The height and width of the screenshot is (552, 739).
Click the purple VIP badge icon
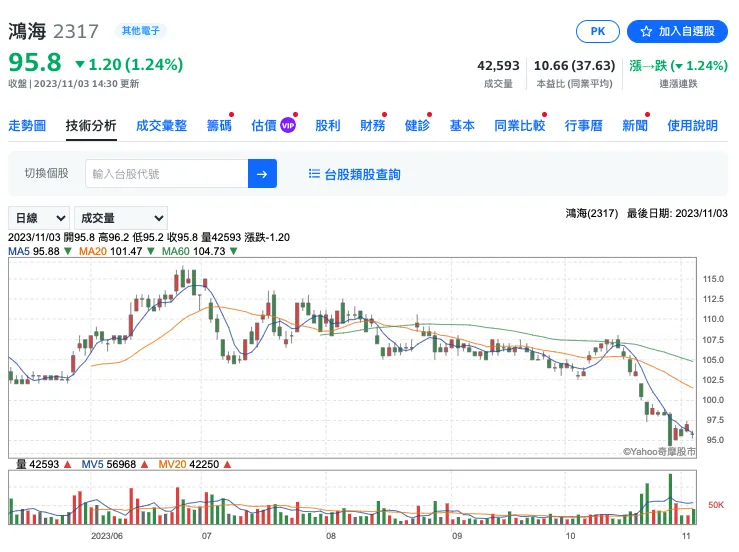click(287, 125)
